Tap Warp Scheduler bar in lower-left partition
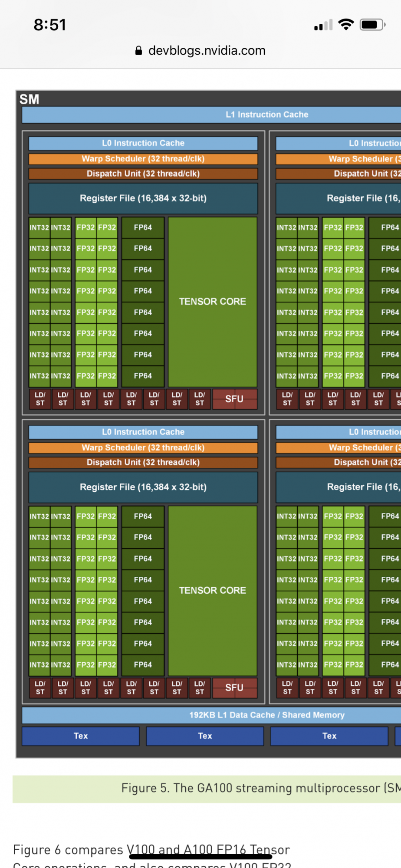 tap(143, 447)
